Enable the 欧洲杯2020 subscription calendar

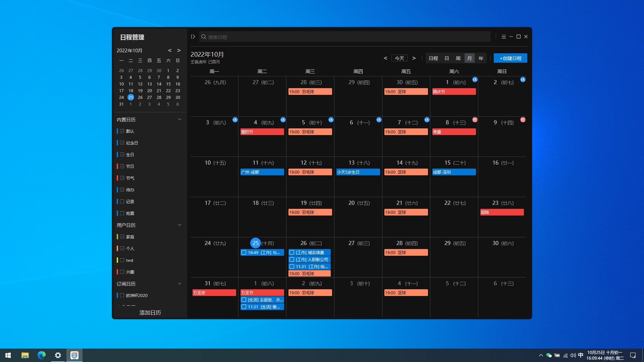(x=122, y=295)
